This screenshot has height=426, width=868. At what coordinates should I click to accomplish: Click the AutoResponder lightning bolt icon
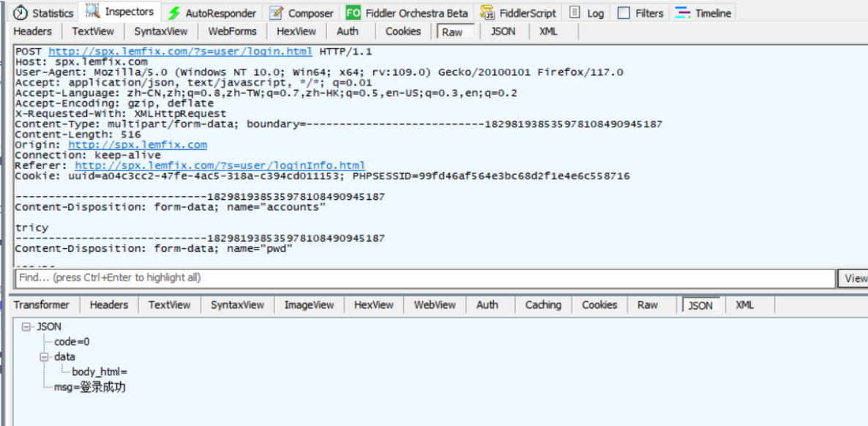[174, 13]
